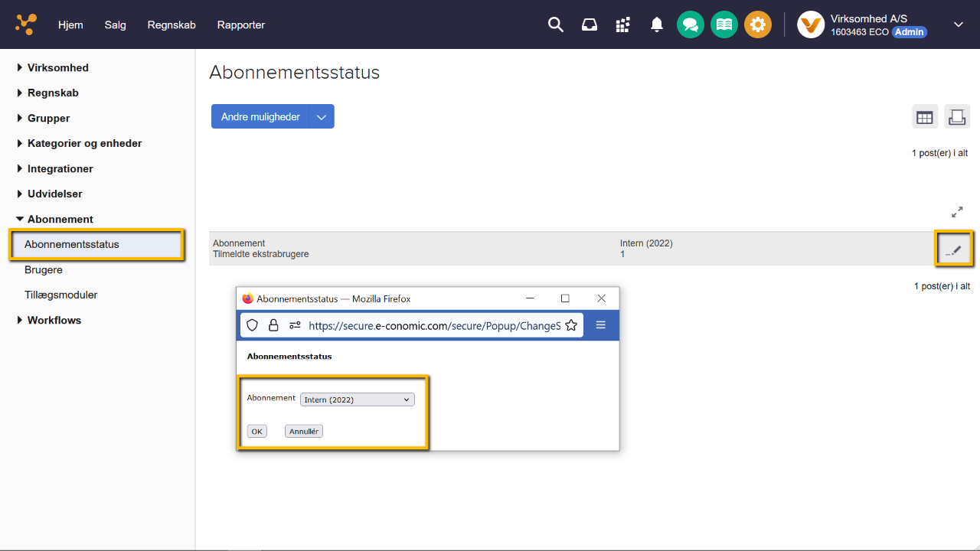Open the Andre muligheder dropdown arrow
The image size is (980, 551).
point(322,117)
